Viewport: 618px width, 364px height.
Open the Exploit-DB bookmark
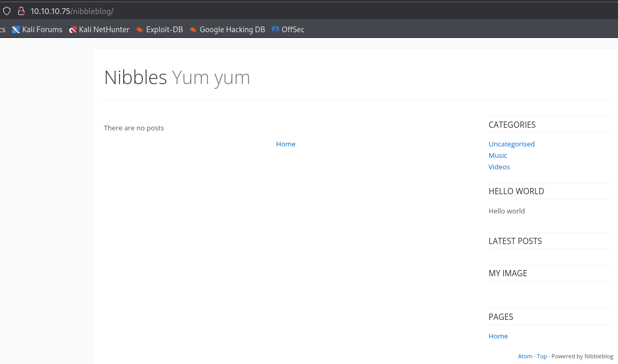click(159, 30)
